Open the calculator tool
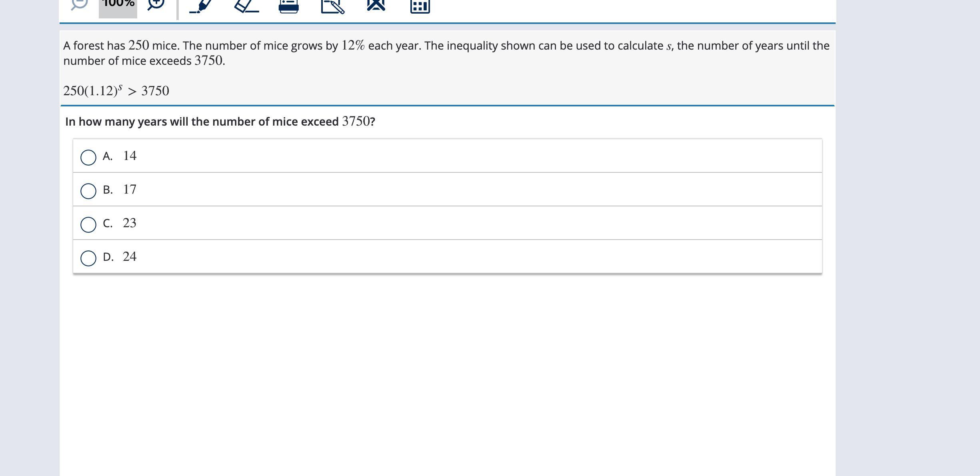The width and height of the screenshot is (980, 476). (x=420, y=6)
